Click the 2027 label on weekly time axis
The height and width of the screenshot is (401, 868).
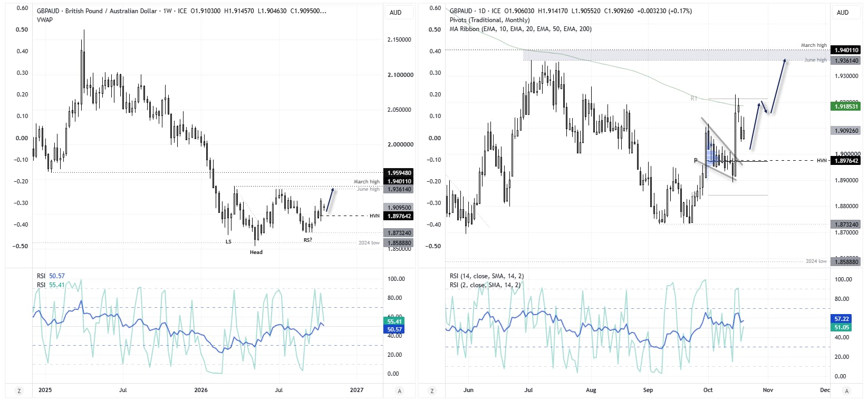click(356, 390)
